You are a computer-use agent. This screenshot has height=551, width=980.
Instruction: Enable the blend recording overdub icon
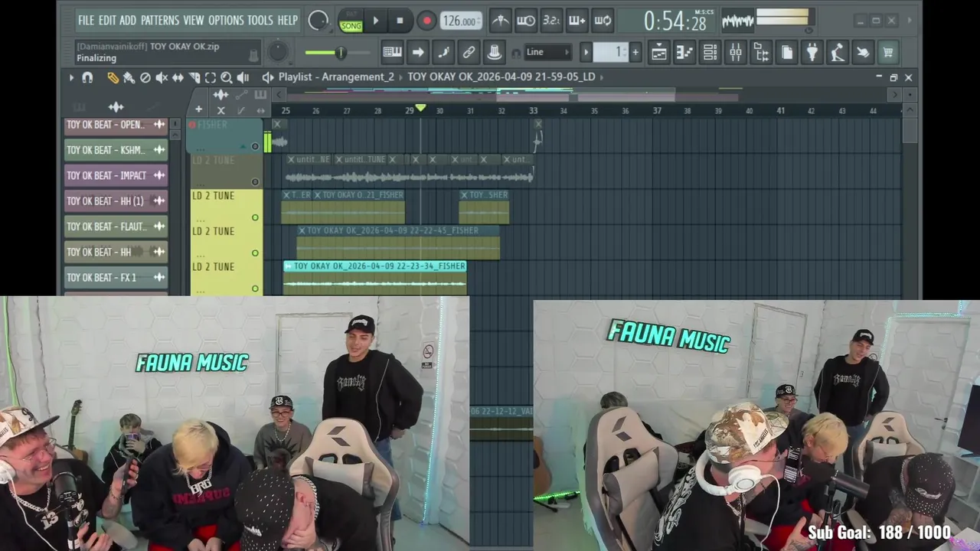pyautogui.click(x=577, y=21)
